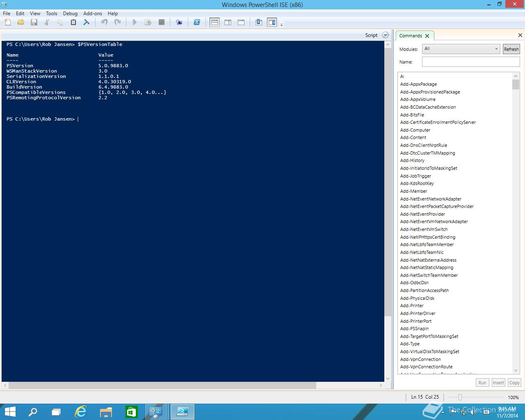This screenshot has width=525, height=420.
Task: Select Add-PSSnapin command
Action: pos(414,329)
